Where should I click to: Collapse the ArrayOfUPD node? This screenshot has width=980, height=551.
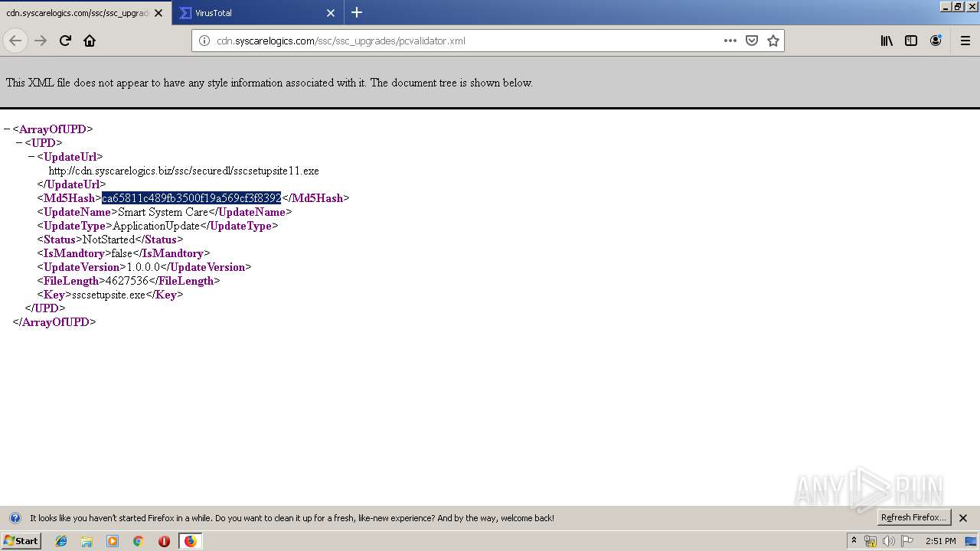click(7, 129)
